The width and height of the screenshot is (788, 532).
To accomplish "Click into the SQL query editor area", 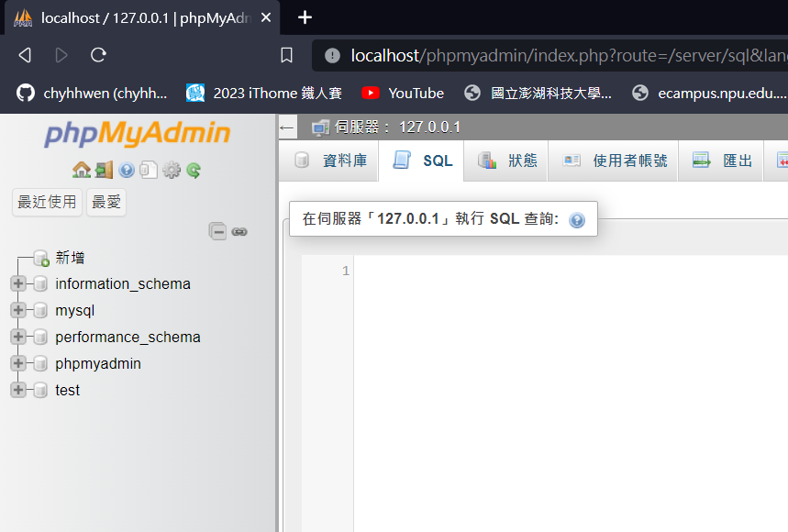I will 571,393.
